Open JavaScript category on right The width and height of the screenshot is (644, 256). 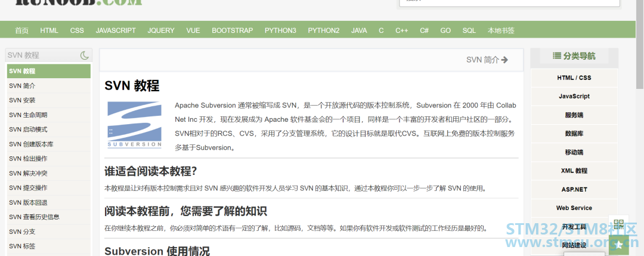(574, 96)
